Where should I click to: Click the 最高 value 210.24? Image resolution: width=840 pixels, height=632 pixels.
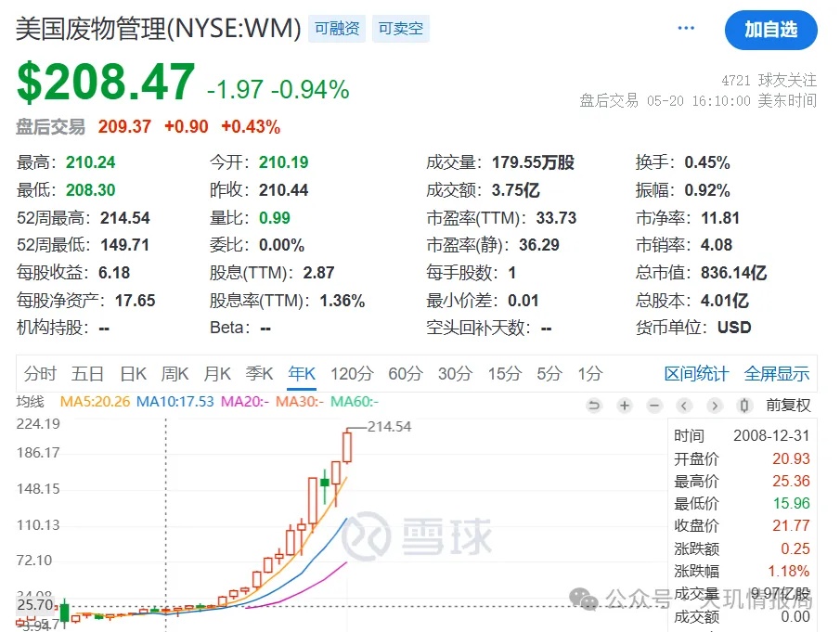tap(91, 162)
